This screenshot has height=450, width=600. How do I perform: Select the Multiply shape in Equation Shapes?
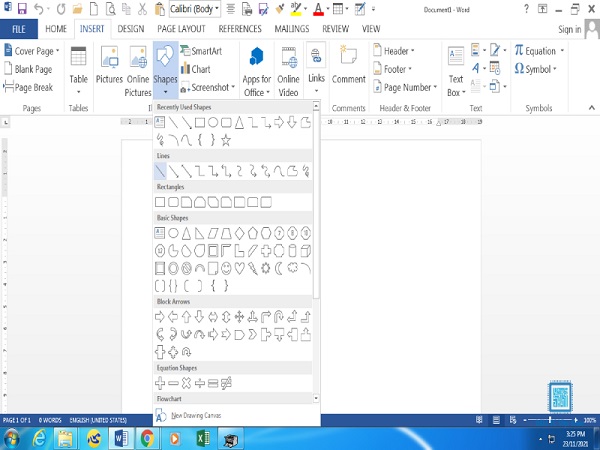pos(186,383)
